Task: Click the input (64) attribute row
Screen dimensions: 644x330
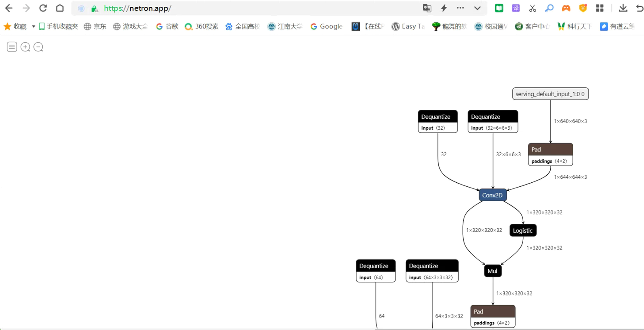Action: 376,277
